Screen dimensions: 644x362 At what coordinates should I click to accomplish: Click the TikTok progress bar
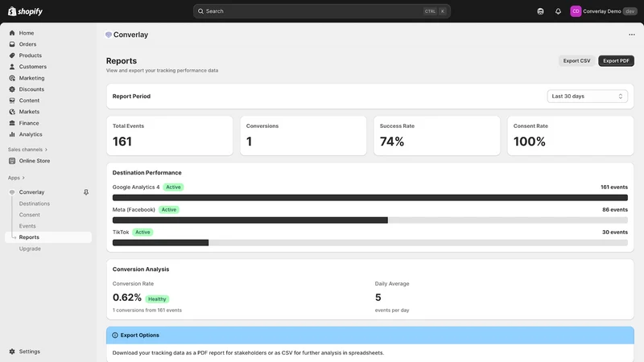[x=370, y=243]
